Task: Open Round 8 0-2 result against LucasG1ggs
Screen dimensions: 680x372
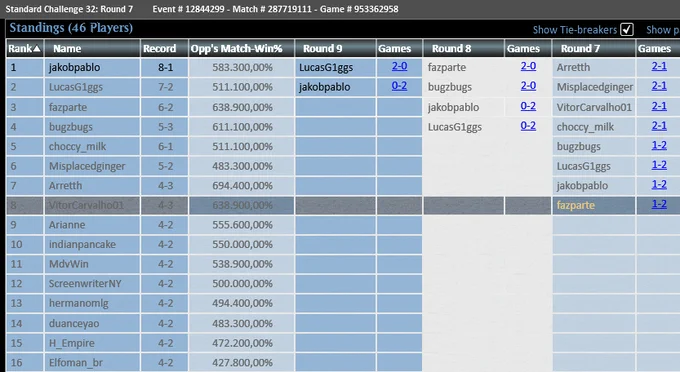Action: 528,126
